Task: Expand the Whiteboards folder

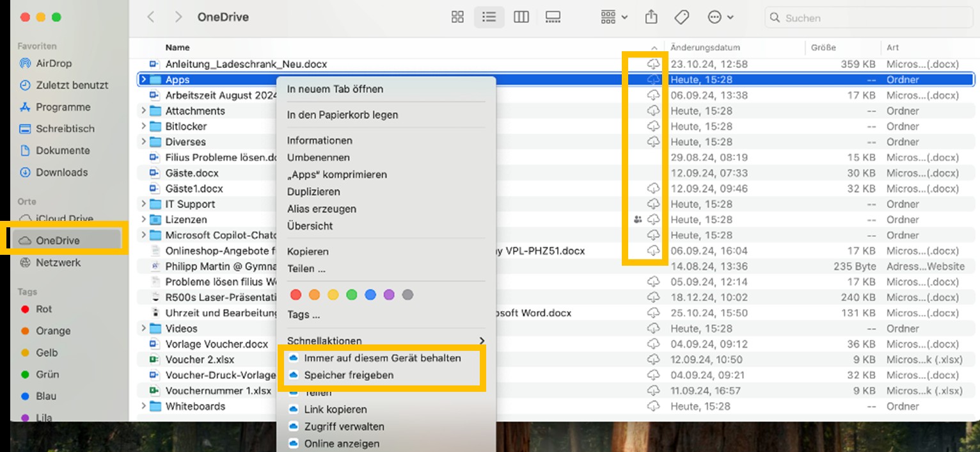Action: [144, 407]
